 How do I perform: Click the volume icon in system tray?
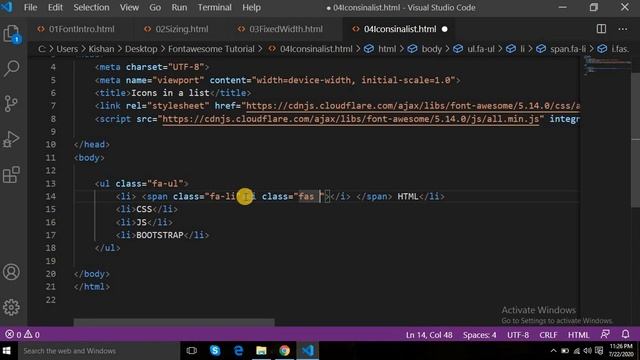588,351
